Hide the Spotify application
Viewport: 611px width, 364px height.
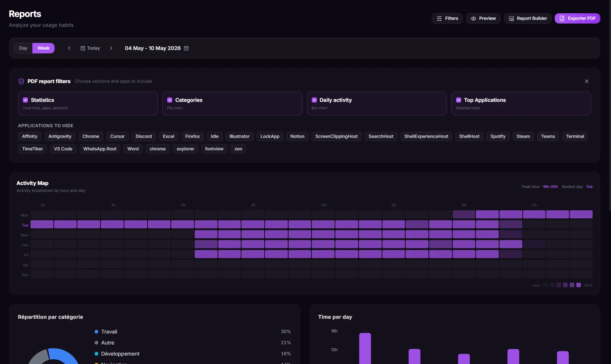[498, 136]
